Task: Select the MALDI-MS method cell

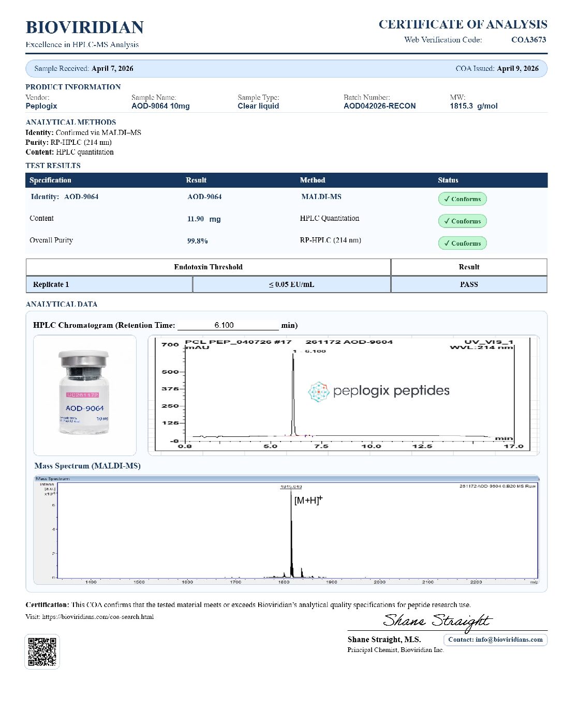Action: [321, 197]
